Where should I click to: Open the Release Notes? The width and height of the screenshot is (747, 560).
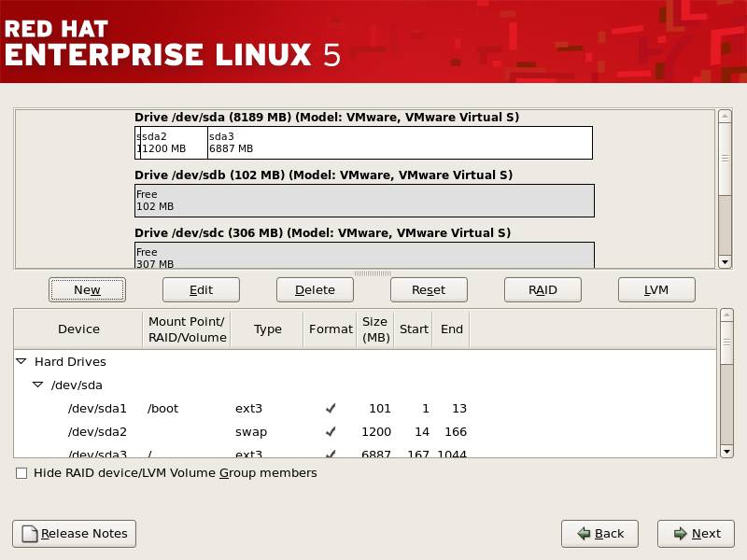75,533
